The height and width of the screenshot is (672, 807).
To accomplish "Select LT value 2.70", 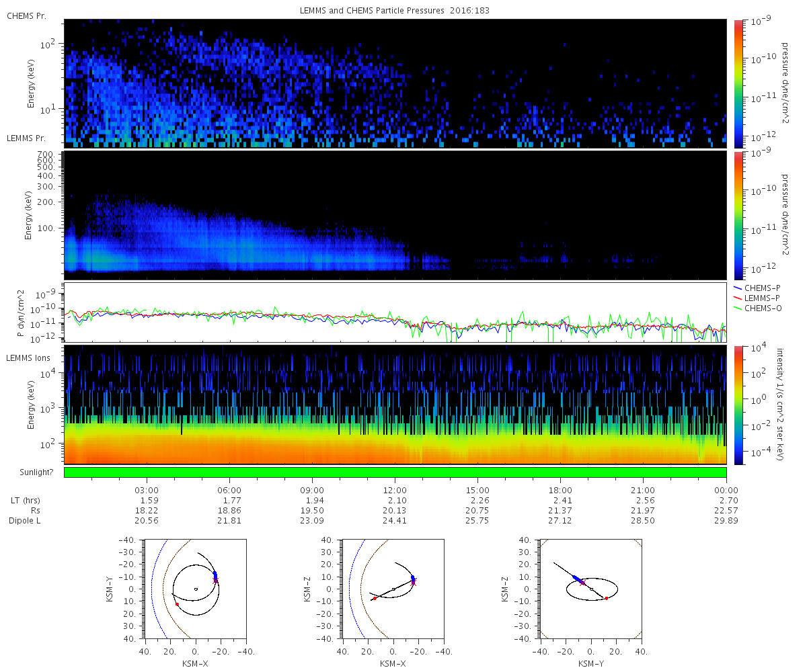I will click(x=728, y=500).
